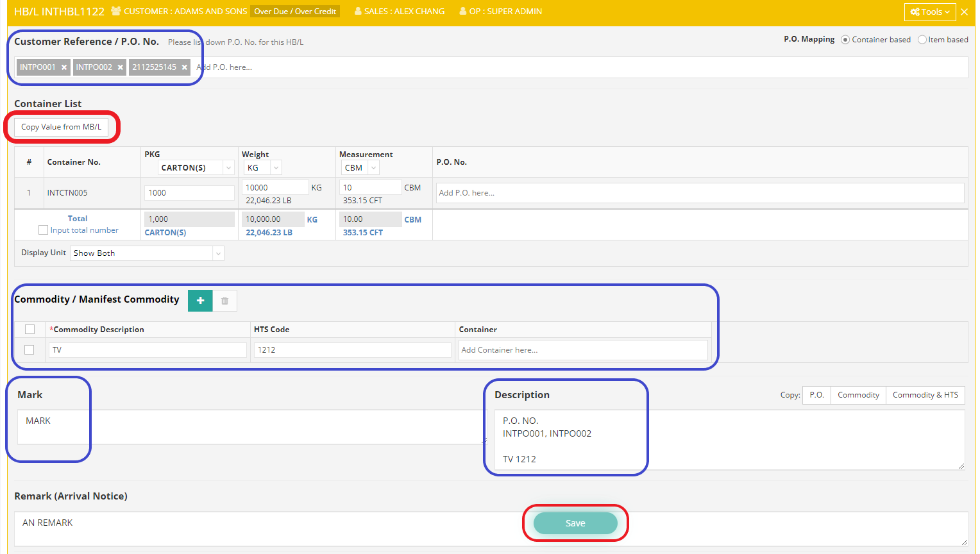The height and width of the screenshot is (554, 980).
Task: Click the Commodity & HTS copy option
Action: (x=925, y=395)
